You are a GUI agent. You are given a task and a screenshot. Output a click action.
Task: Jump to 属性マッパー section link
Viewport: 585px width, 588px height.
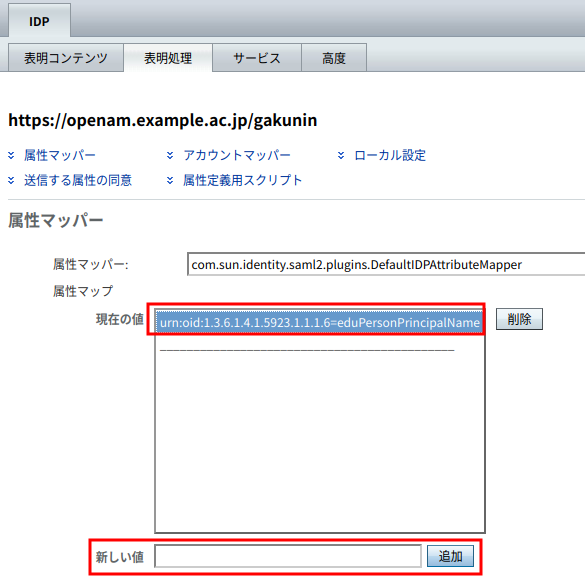(60, 155)
